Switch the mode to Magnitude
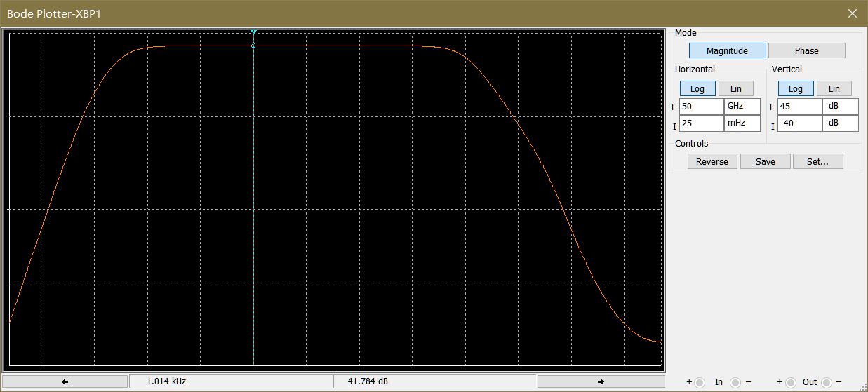The width and height of the screenshot is (868, 392). coord(727,50)
